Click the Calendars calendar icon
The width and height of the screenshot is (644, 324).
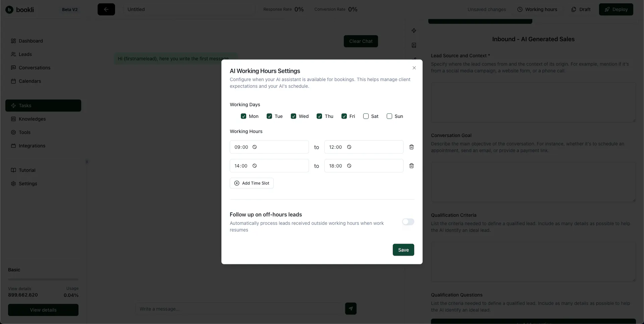tap(13, 81)
